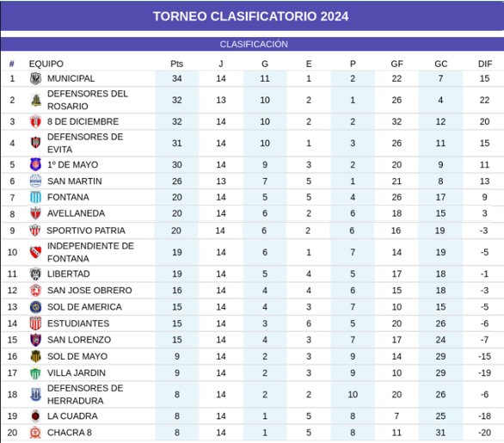Click the Estudiantes red striped shield

click(35, 323)
